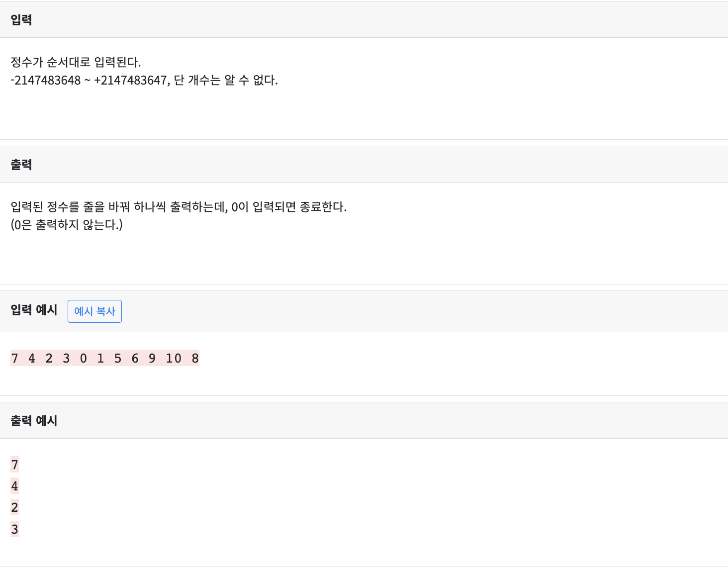Click the number 0 in the sample input
The image size is (728, 568).
83,358
